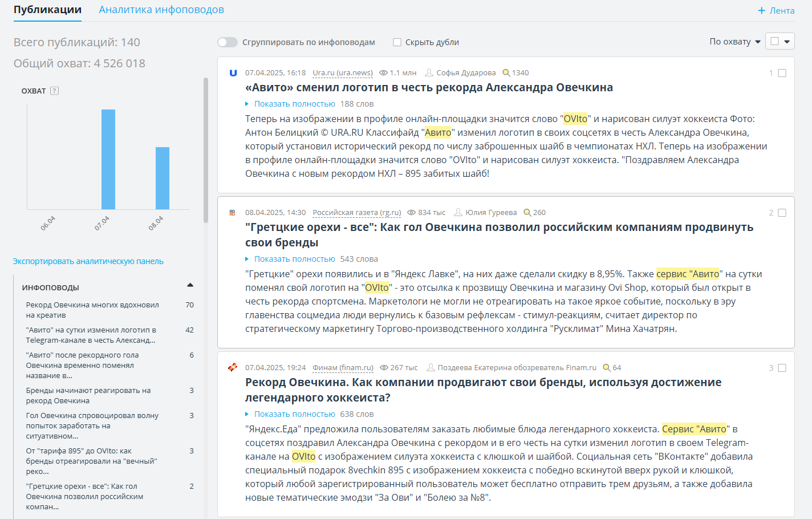Click the 06.04 date label on the chart

click(x=48, y=223)
